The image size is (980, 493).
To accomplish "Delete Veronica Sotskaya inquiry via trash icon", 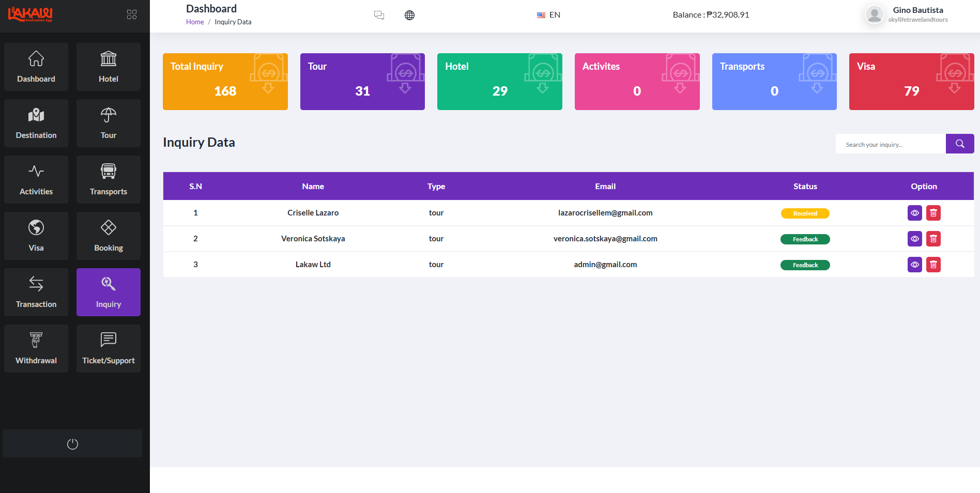I will coord(933,239).
